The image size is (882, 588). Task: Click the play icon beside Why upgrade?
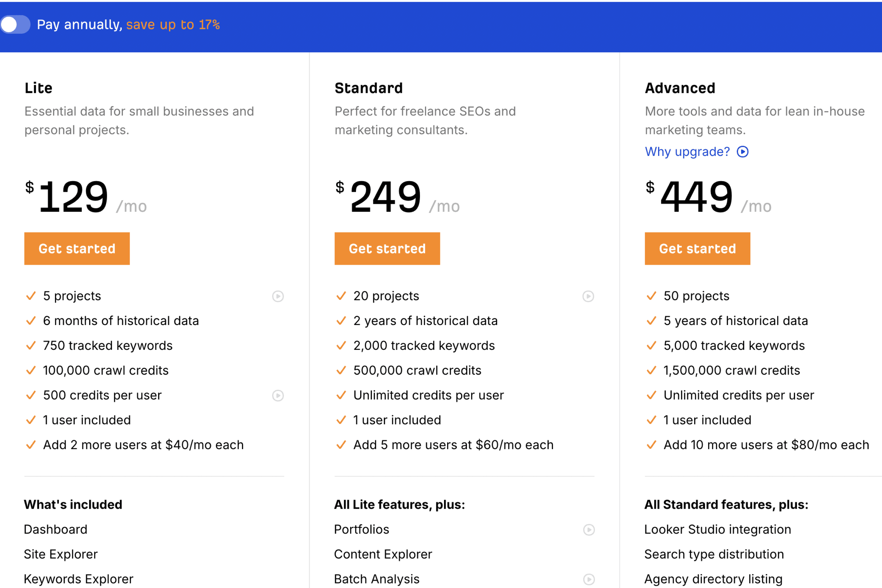(x=743, y=151)
